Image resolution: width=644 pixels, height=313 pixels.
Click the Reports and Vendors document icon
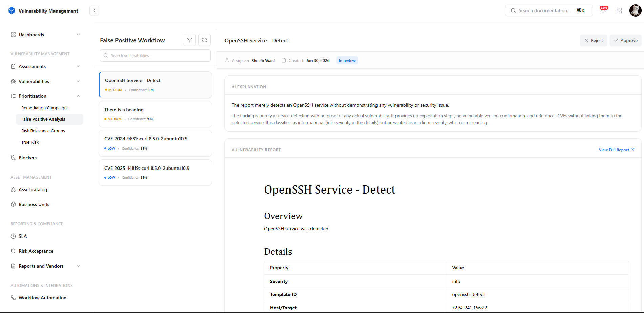13,266
